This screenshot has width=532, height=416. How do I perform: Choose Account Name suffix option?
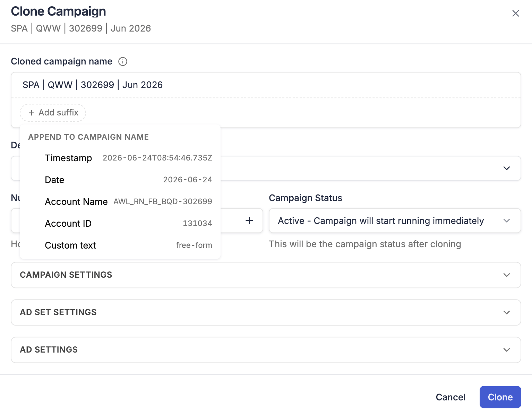(120, 202)
